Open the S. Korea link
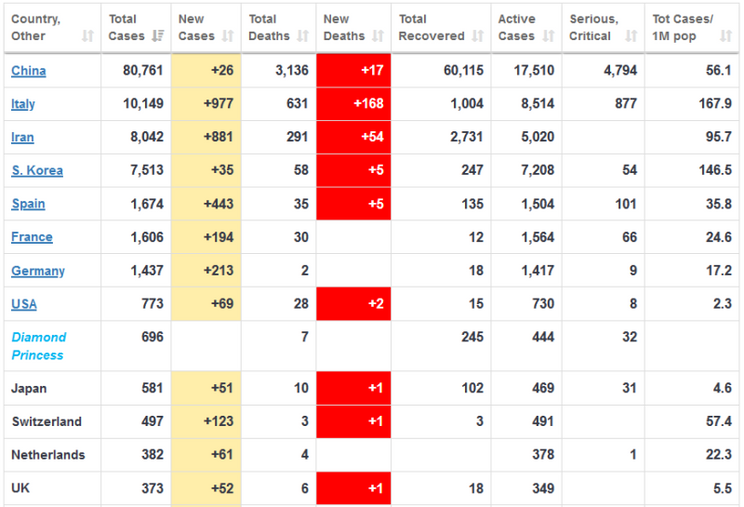The width and height of the screenshot is (744, 507). (x=37, y=171)
